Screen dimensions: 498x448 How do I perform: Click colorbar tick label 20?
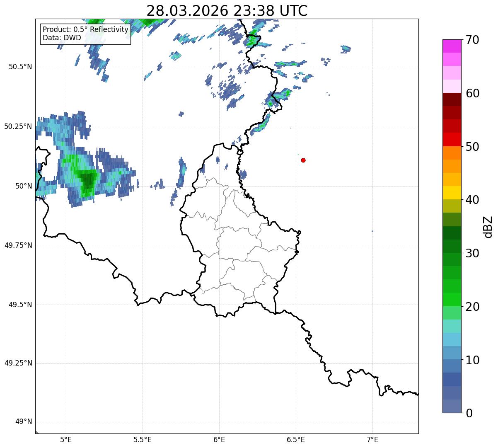point(472,307)
